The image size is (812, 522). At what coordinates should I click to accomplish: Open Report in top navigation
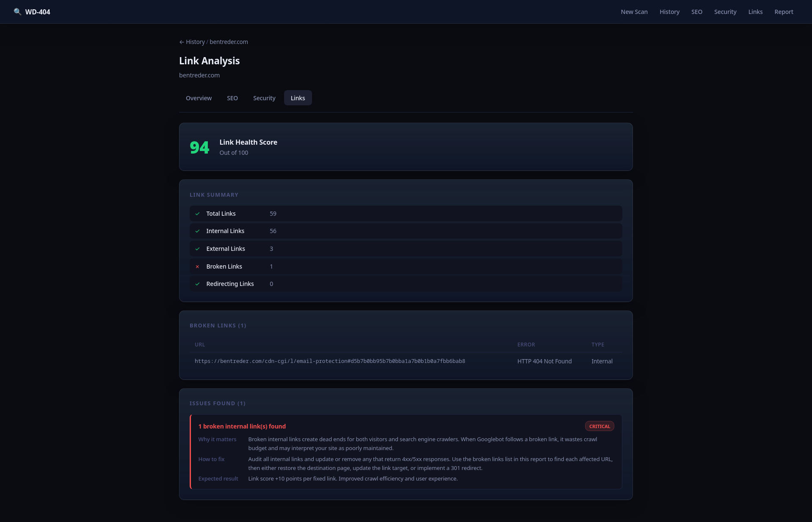click(x=783, y=12)
